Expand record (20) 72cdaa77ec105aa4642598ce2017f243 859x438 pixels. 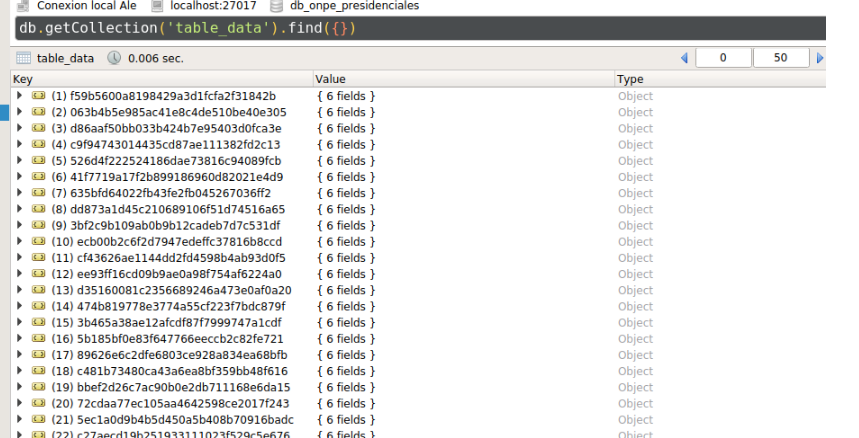point(20,403)
